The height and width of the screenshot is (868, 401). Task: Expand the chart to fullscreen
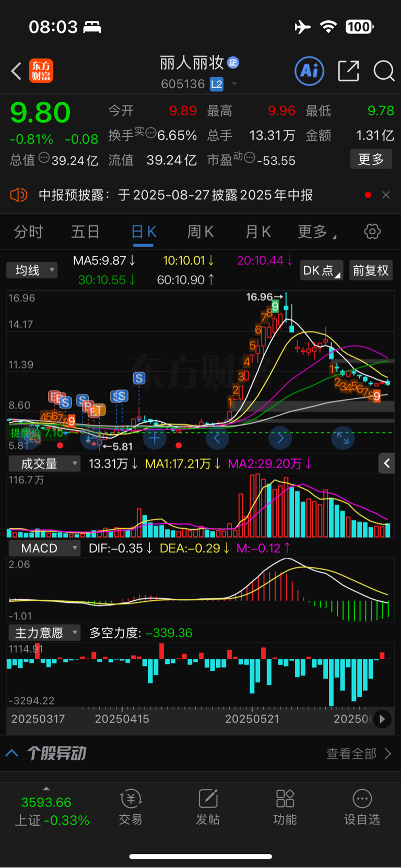click(x=343, y=438)
